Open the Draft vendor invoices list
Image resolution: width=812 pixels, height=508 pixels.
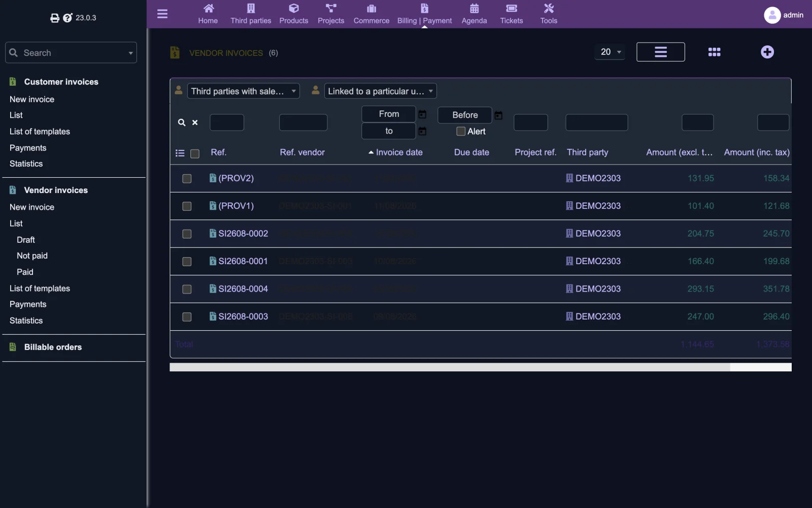(x=26, y=240)
